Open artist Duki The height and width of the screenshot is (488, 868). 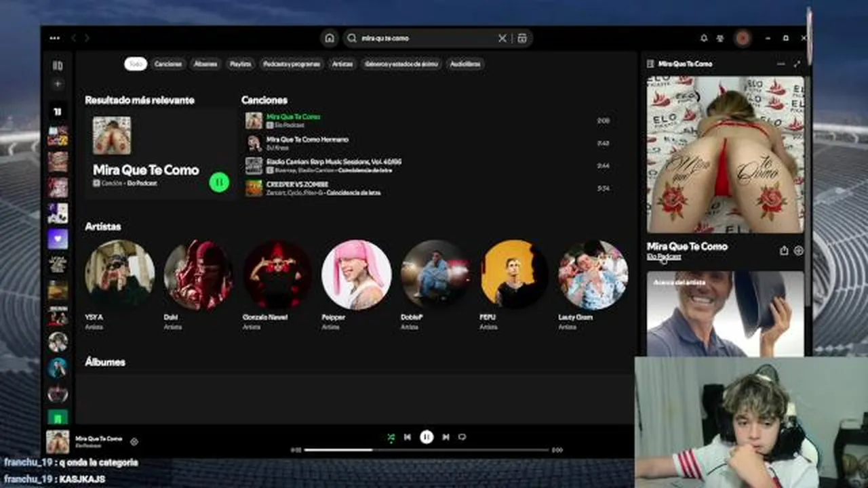pyautogui.click(x=199, y=274)
